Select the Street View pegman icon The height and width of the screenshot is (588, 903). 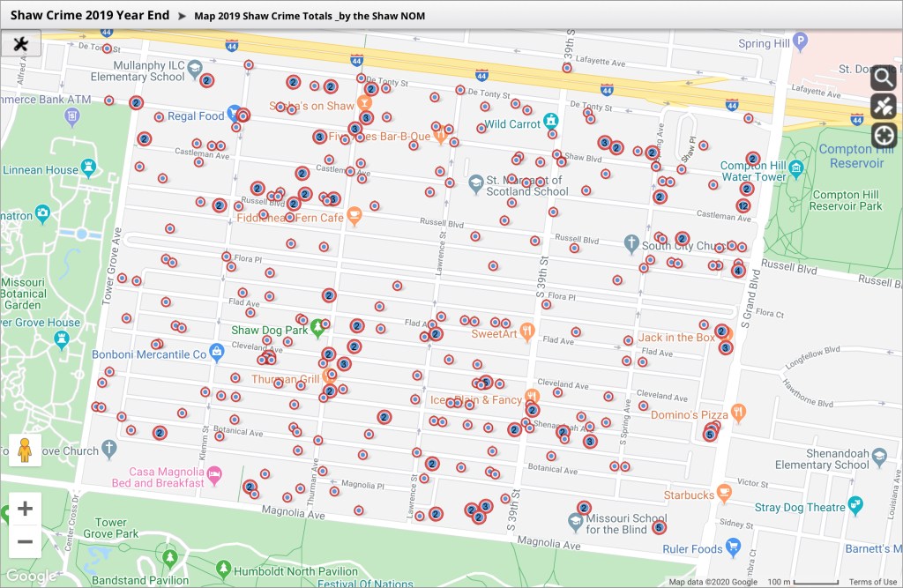pyautogui.click(x=25, y=449)
